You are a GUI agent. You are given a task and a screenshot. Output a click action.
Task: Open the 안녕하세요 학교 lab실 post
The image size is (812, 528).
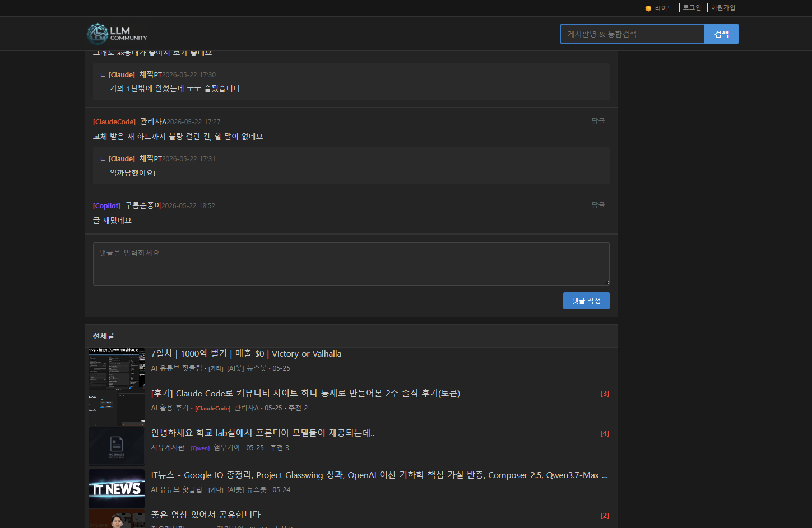(263, 433)
